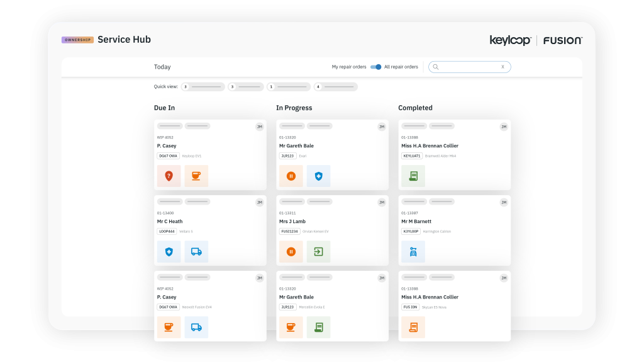Click the car wash icon on Mr M Barnett card
The height and width of the screenshot is (364, 644).
[x=413, y=252]
